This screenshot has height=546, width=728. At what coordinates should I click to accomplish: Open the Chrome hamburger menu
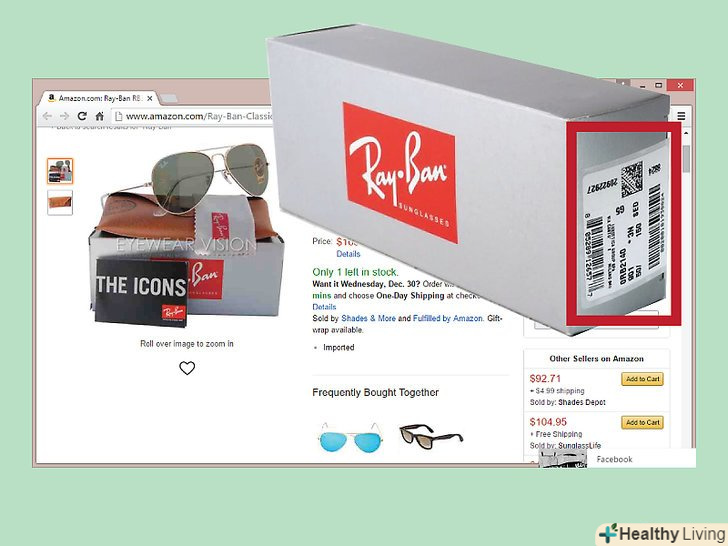[x=681, y=116]
